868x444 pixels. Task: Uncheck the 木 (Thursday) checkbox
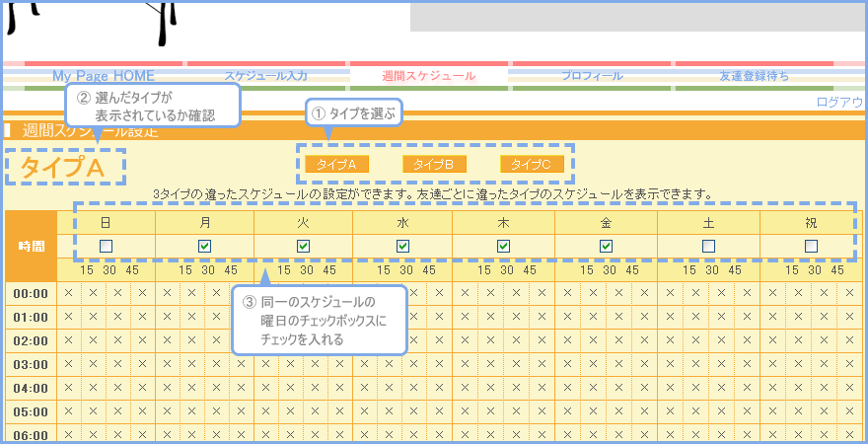coord(503,246)
